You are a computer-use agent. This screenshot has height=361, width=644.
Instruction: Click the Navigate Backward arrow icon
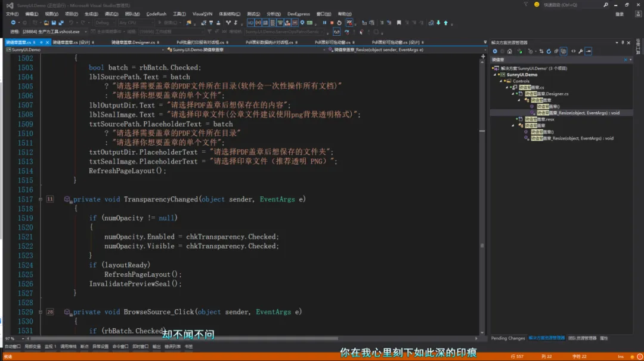pyautogui.click(x=13, y=23)
